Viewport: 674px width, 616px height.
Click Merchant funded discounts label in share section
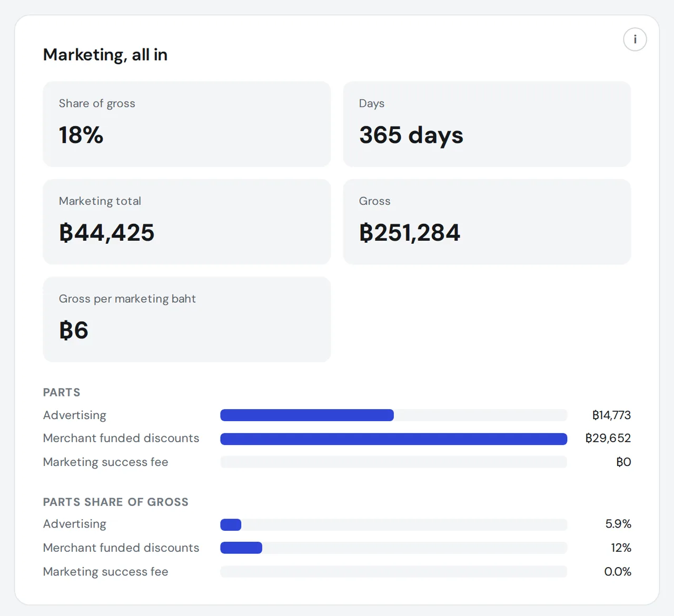(121, 548)
